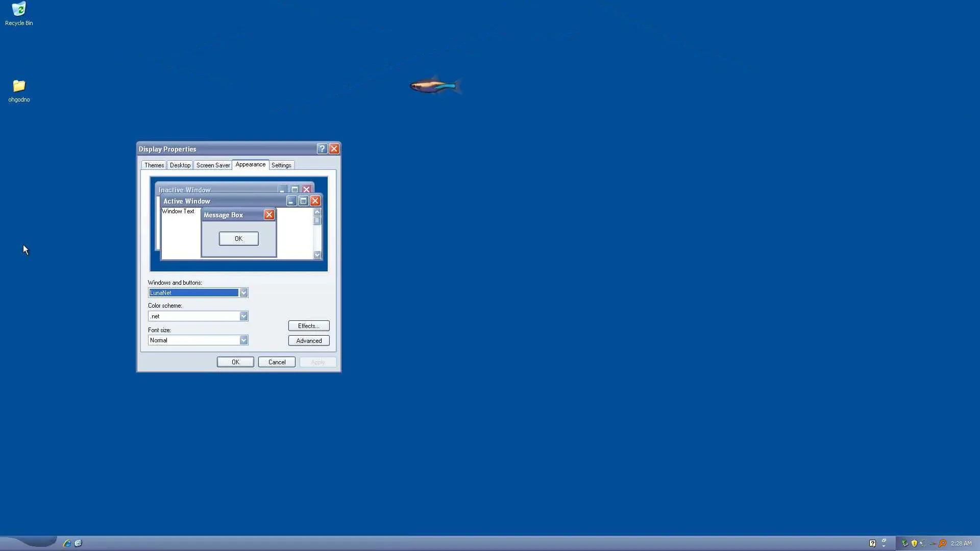This screenshot has width=980, height=551.
Task: Switch to the Themes tab
Action: (x=154, y=165)
